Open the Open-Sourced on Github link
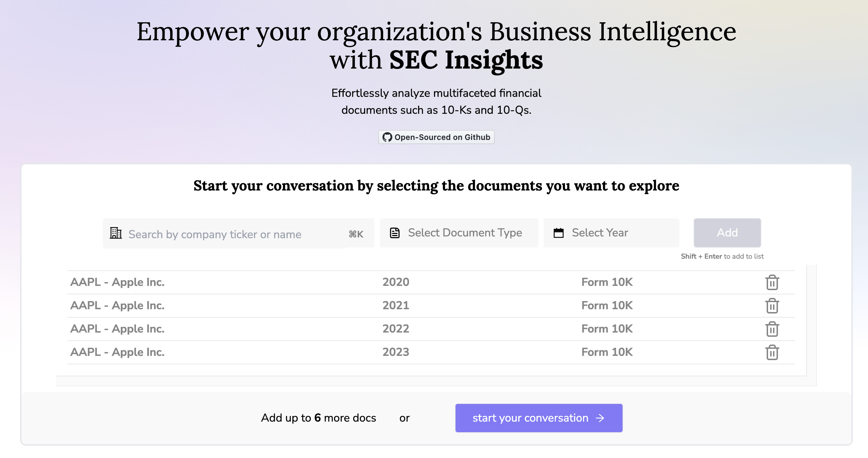Image resolution: width=868 pixels, height=458 pixels. [436, 137]
